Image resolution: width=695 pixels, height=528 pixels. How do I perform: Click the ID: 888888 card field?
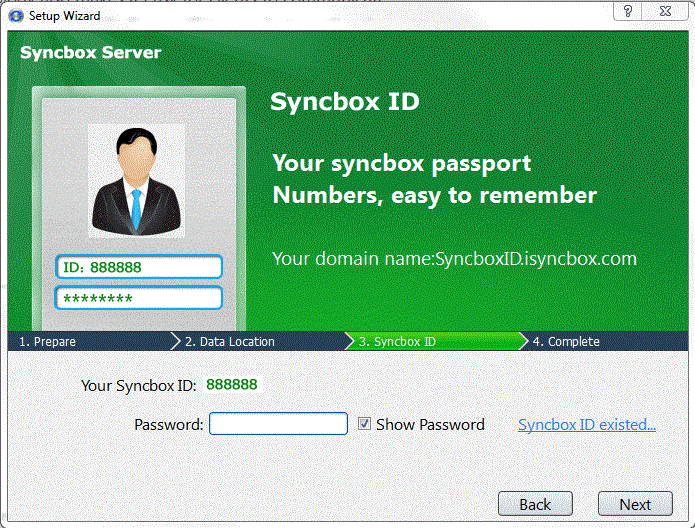coord(138,267)
